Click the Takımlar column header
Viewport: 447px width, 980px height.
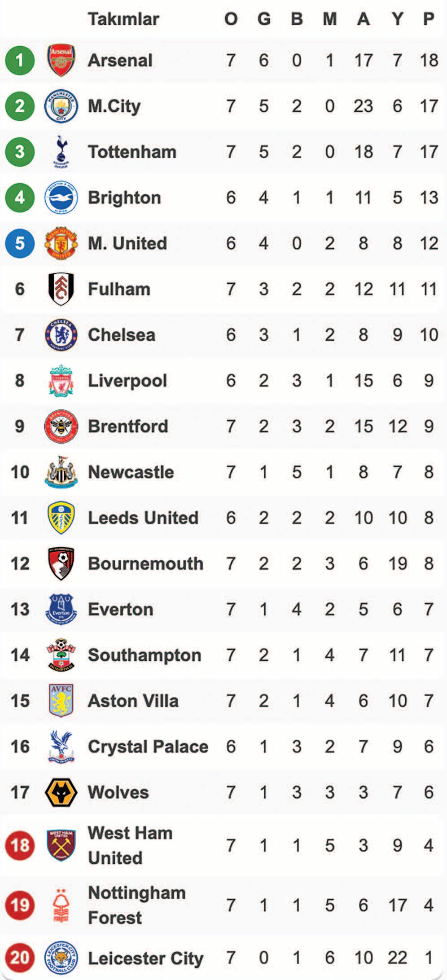click(x=123, y=19)
